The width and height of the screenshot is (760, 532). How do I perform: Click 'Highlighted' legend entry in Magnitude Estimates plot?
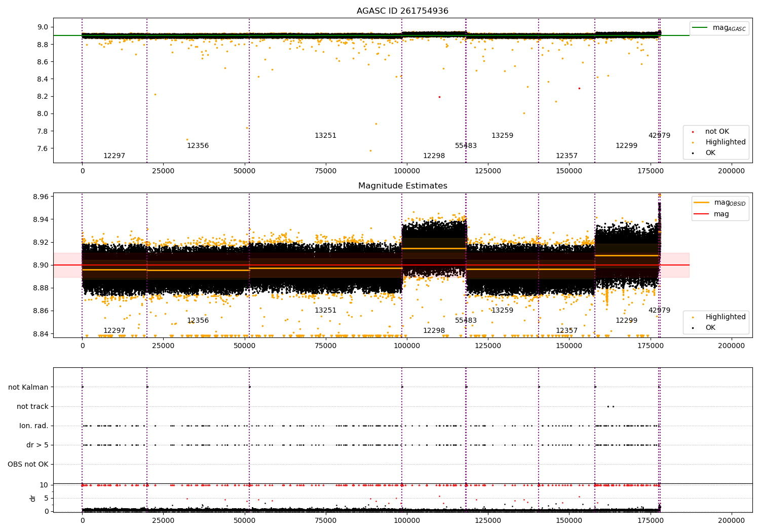click(x=726, y=317)
